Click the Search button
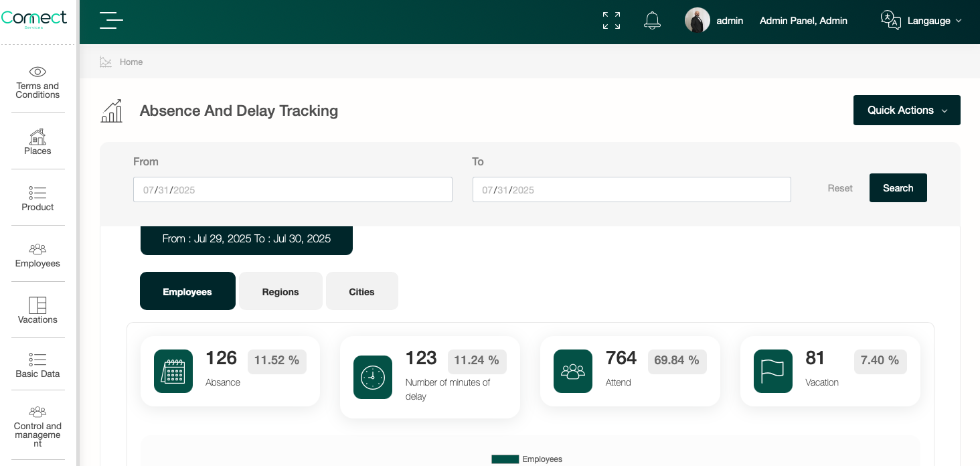 (898, 187)
